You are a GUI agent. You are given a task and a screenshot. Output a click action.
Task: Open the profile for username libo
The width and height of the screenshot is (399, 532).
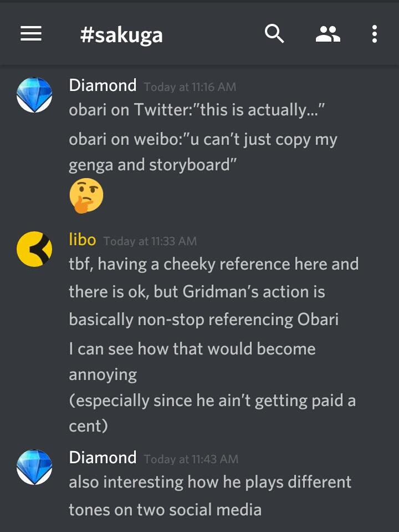(83, 240)
